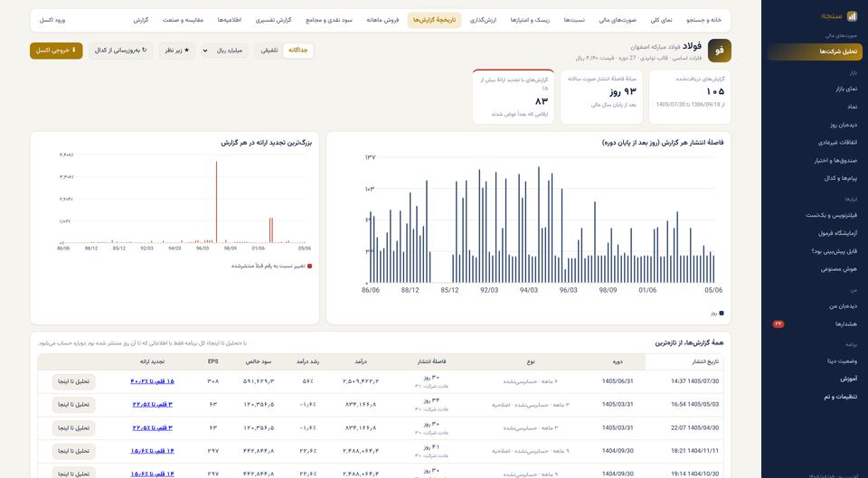The width and height of the screenshot is (868, 478).
Task: Switch to گزارش tab
Action: point(141,20)
